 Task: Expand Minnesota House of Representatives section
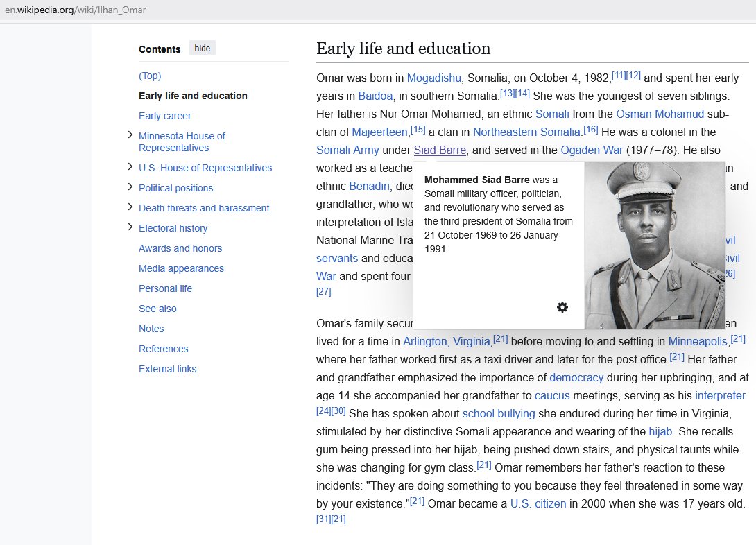pyautogui.click(x=130, y=135)
